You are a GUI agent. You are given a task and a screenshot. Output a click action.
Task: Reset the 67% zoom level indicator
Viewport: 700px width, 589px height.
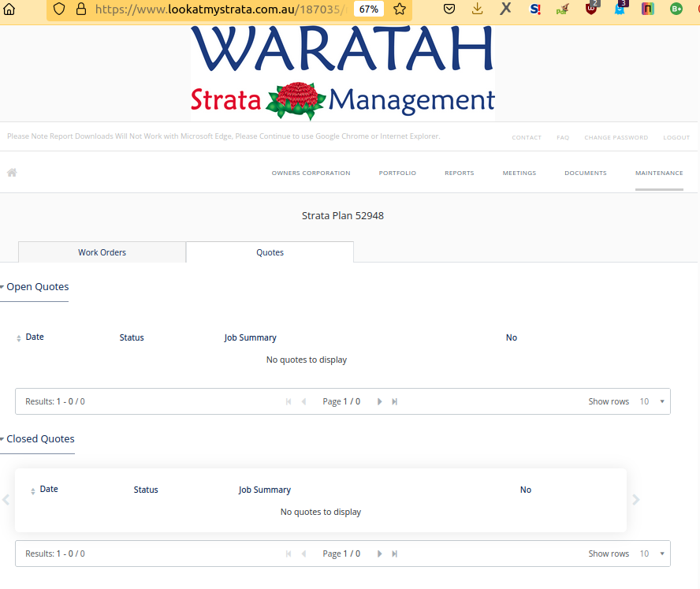coord(369,9)
